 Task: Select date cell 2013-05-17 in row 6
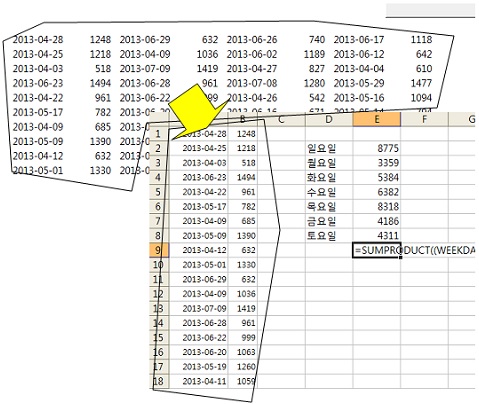199,207
